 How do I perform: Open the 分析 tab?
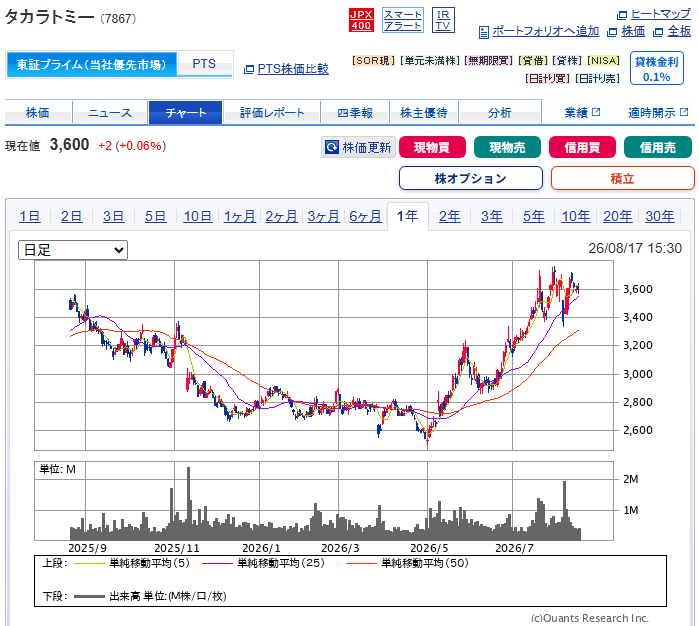tap(500, 112)
